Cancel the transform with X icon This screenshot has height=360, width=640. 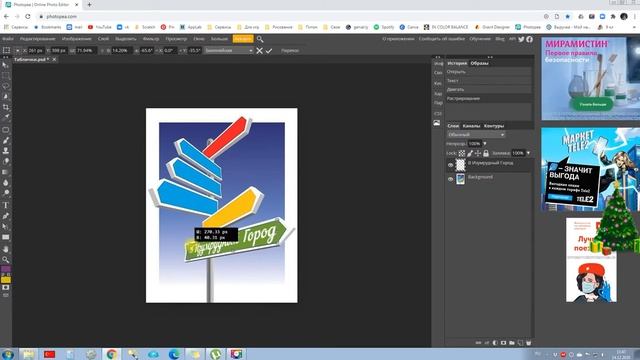coord(259,51)
